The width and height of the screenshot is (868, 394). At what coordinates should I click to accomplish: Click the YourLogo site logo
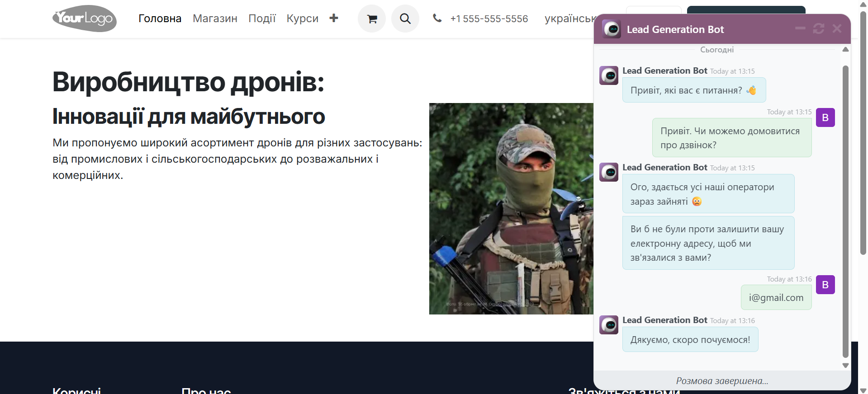pyautogui.click(x=85, y=19)
